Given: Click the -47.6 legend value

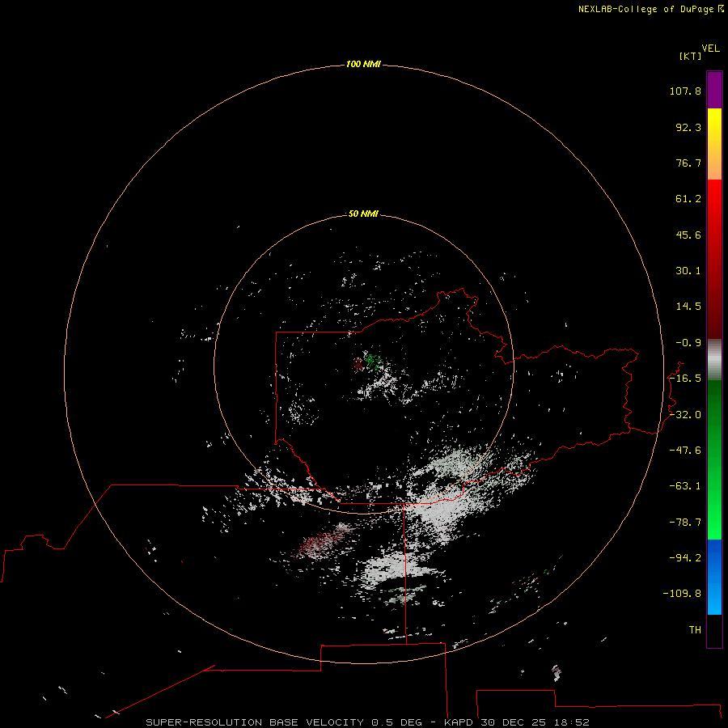Looking at the screenshot, I should [685, 451].
